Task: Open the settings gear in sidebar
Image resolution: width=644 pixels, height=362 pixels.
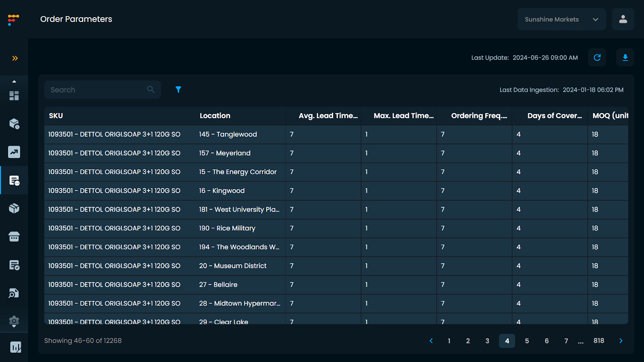Action: point(14,321)
